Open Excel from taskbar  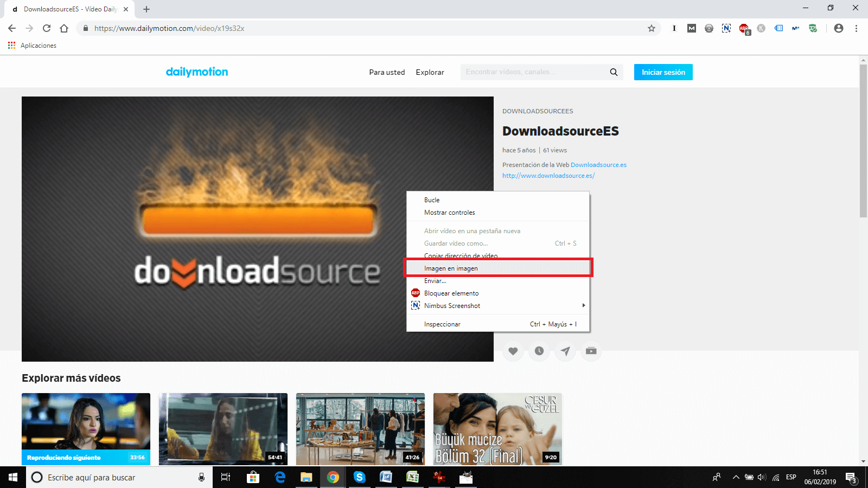[x=412, y=477]
